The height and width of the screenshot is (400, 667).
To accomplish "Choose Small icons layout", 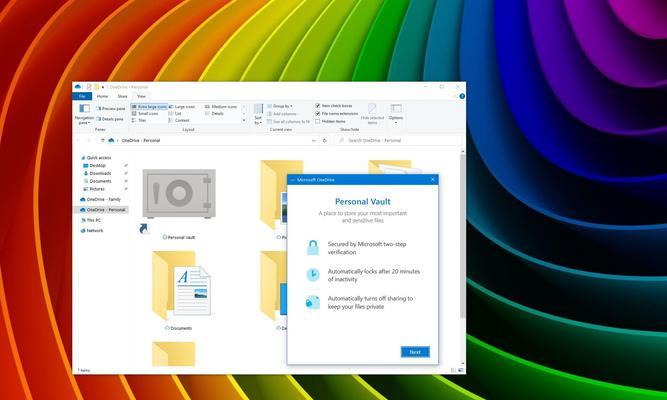I will (145, 114).
